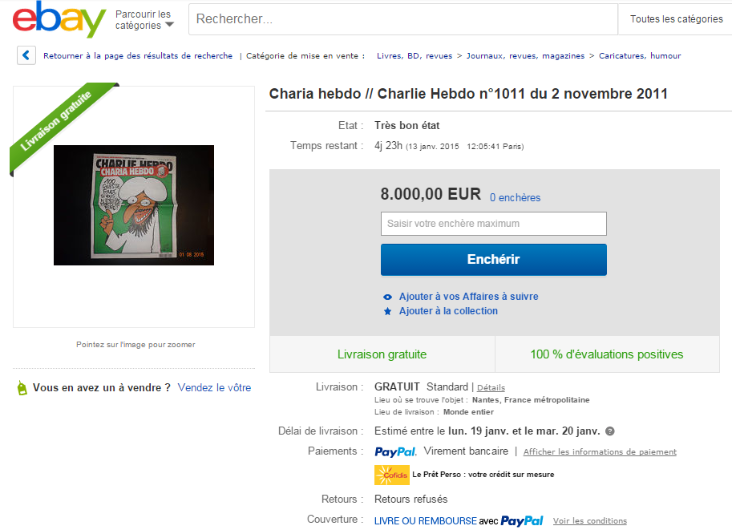Open Afficher les informations de paiement
The width and height of the screenshot is (732, 530).
point(599,452)
